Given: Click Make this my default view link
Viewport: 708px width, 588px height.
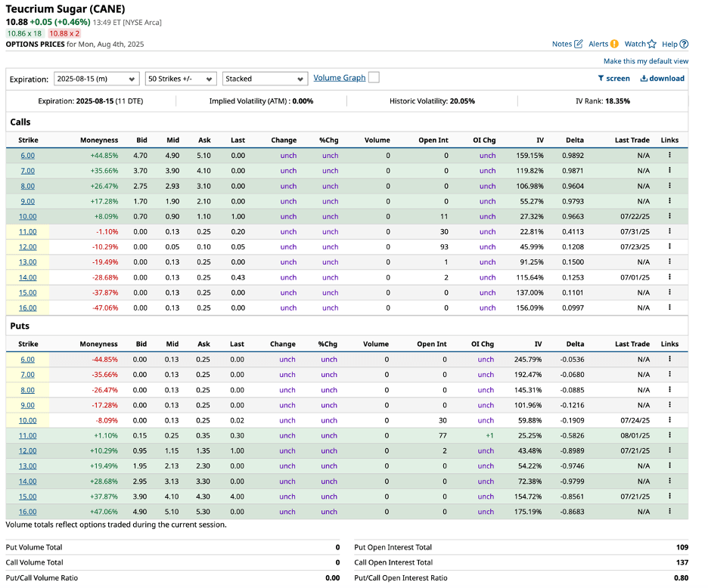Looking at the screenshot, I should coord(645,61).
